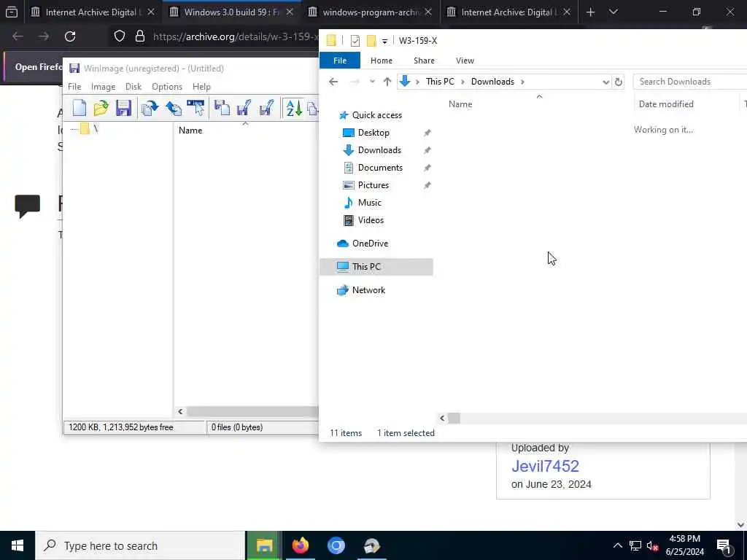The height and width of the screenshot is (560, 747).
Task: Click Properties checkmark icon in Explorer title bar
Action: (355, 41)
